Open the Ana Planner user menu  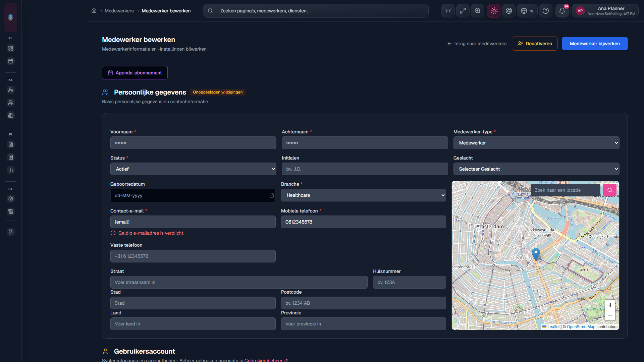[x=605, y=11]
